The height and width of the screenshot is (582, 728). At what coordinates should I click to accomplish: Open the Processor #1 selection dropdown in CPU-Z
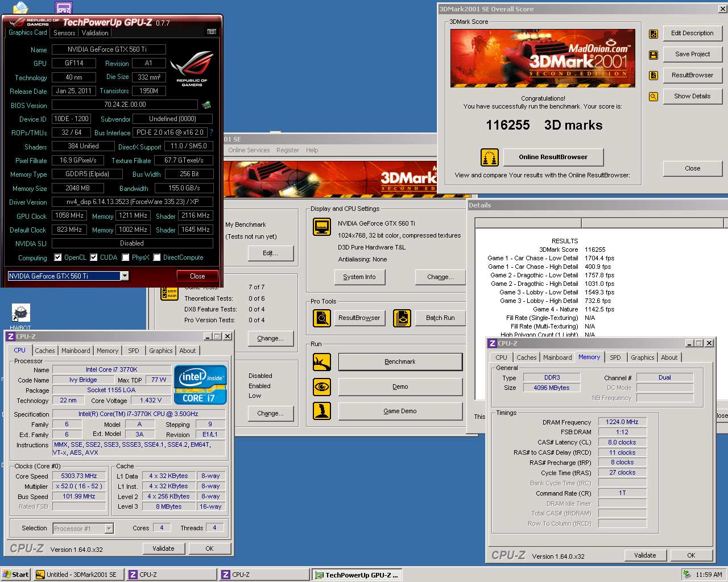coord(109,529)
